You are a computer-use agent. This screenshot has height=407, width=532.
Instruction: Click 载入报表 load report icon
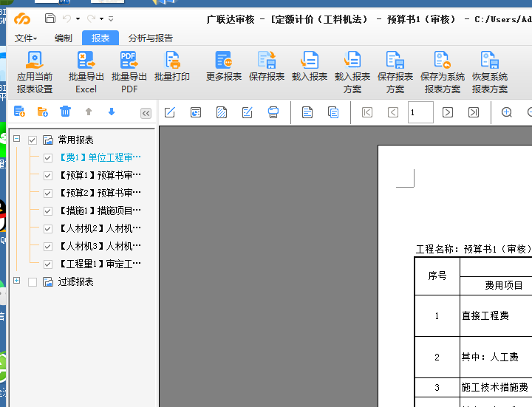tap(310, 60)
